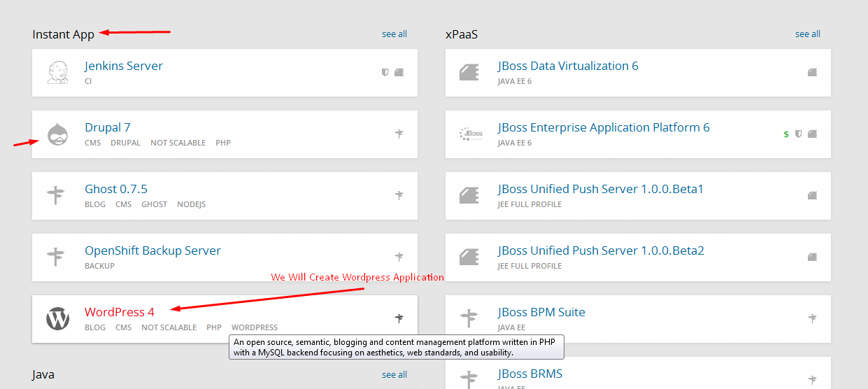Image resolution: width=868 pixels, height=389 pixels.
Task: Choose JBoss BPM Suite
Action: point(541,312)
